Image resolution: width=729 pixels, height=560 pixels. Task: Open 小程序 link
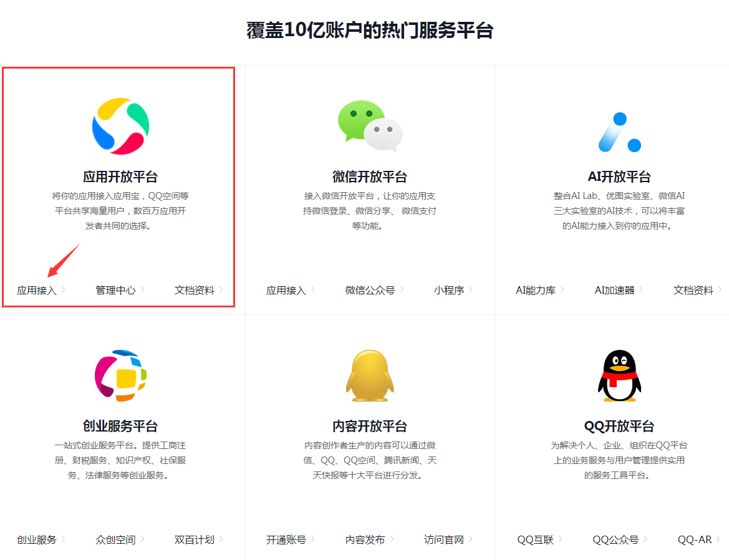pyautogui.click(x=449, y=291)
